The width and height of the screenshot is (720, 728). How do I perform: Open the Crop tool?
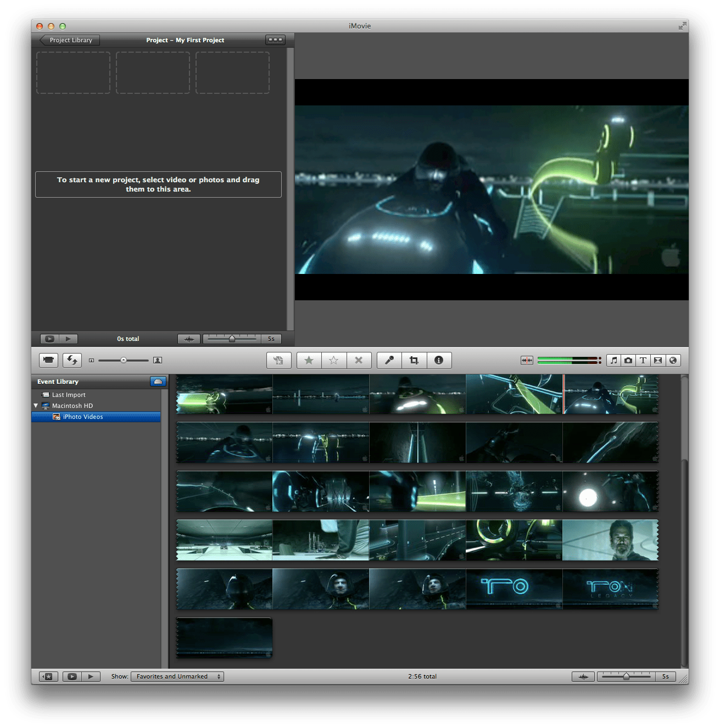pyautogui.click(x=414, y=360)
